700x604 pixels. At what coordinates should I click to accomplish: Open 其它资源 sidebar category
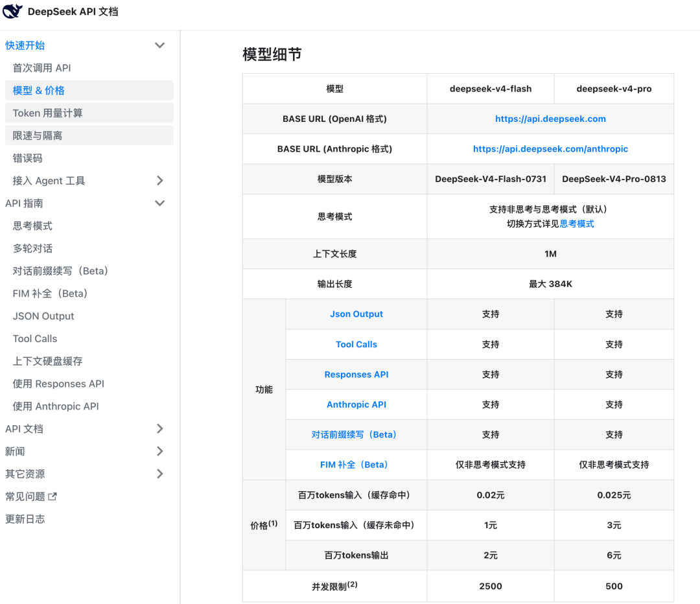[x=25, y=474]
